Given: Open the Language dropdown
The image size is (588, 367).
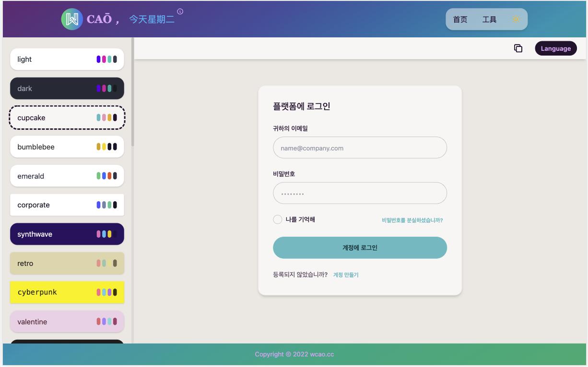Looking at the screenshot, I should pos(555,48).
